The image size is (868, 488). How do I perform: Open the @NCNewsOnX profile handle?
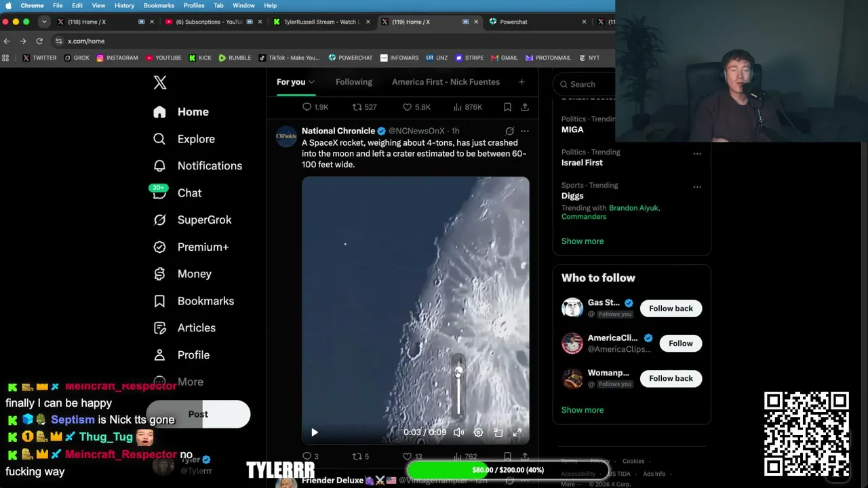(416, 131)
